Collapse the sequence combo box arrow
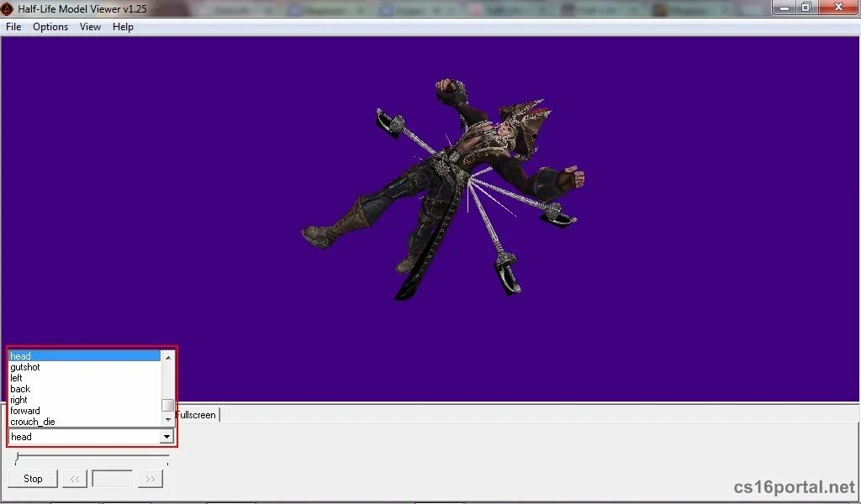This screenshot has height=504, width=861. click(x=166, y=437)
